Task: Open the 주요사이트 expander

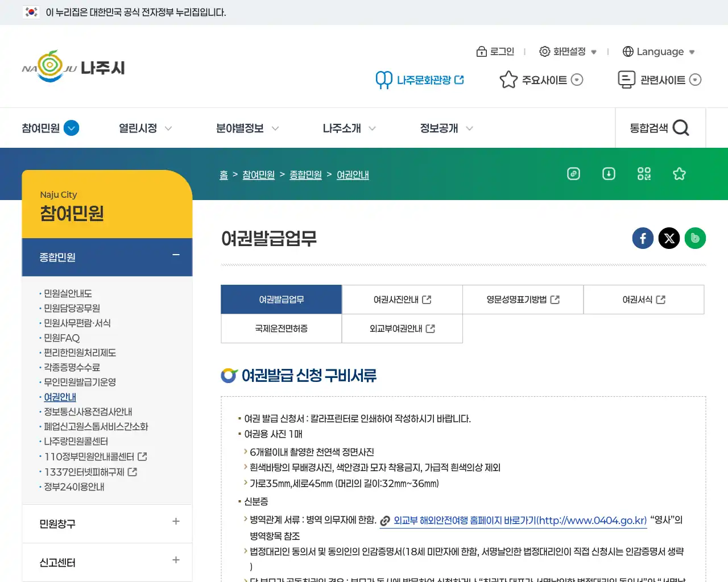Action: pyautogui.click(x=541, y=80)
